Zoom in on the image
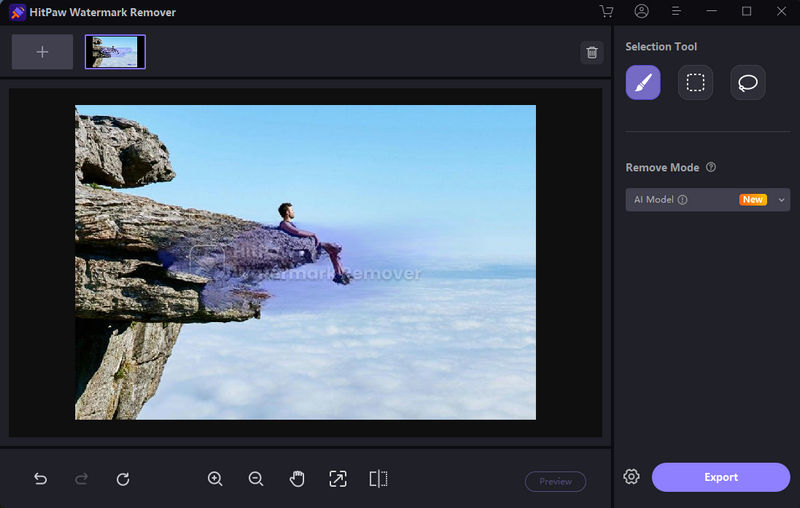The width and height of the screenshot is (800, 508). click(x=215, y=479)
